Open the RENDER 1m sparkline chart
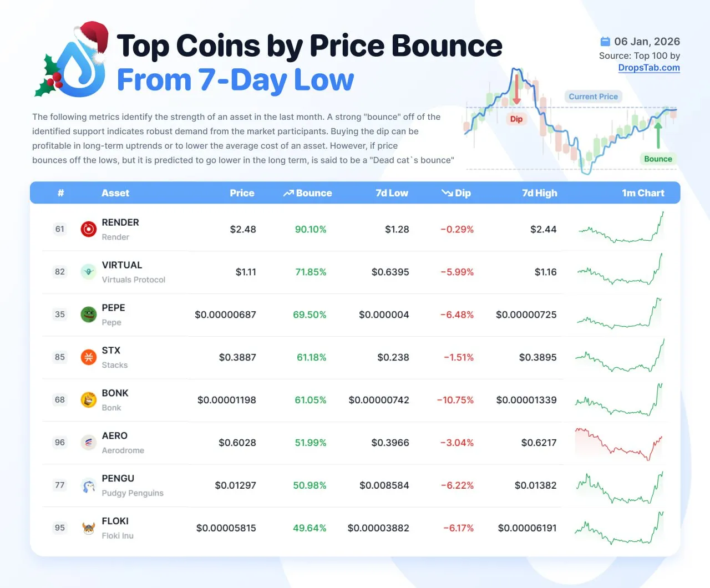 click(621, 229)
